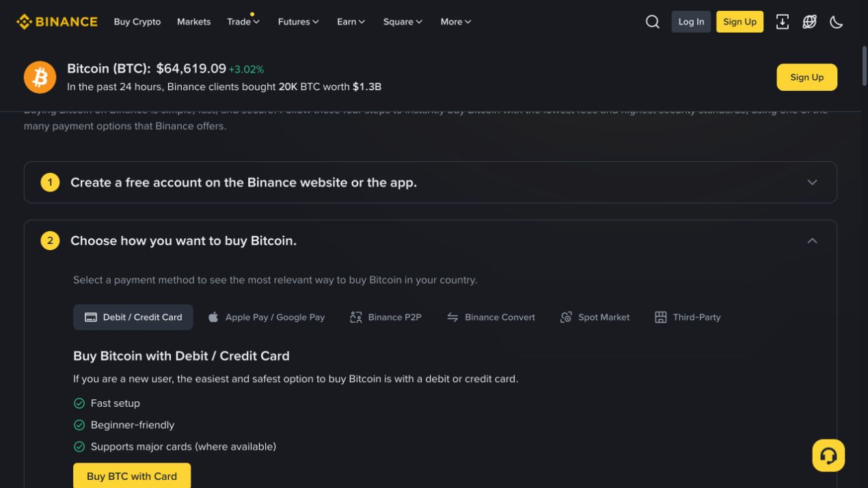Expand step 1 Create a free account
868x488 pixels.
point(431,182)
